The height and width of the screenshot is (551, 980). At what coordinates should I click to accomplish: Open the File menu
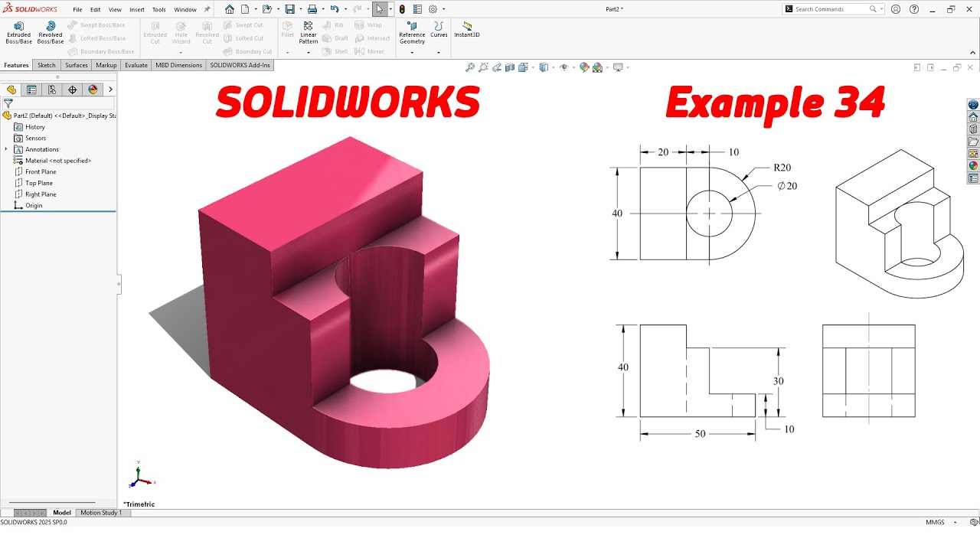pos(77,10)
